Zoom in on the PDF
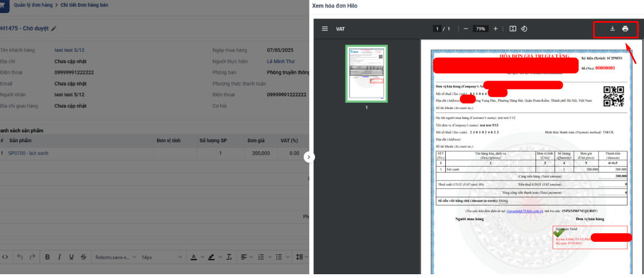This screenshot has height=278, width=644. pyautogui.click(x=495, y=29)
